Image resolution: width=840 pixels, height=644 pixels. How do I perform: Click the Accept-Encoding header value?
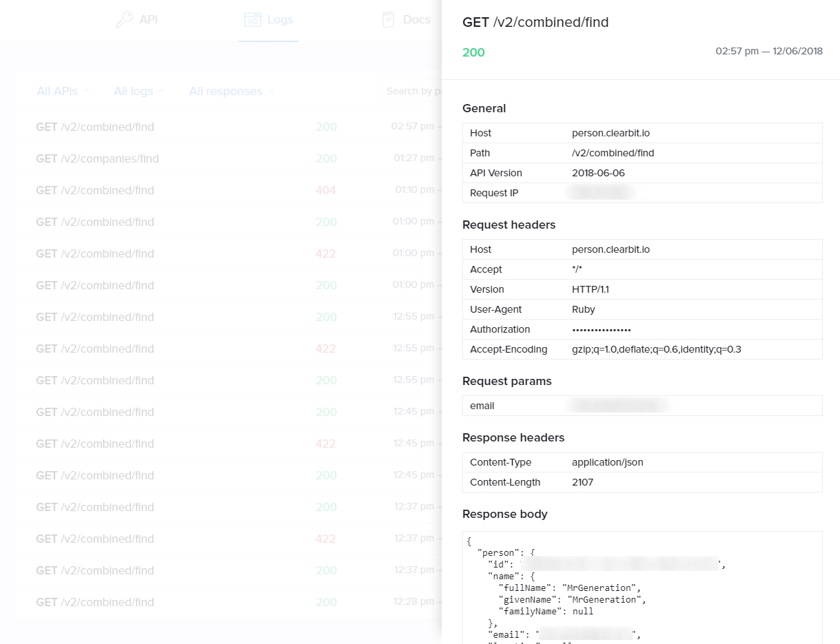[657, 349]
